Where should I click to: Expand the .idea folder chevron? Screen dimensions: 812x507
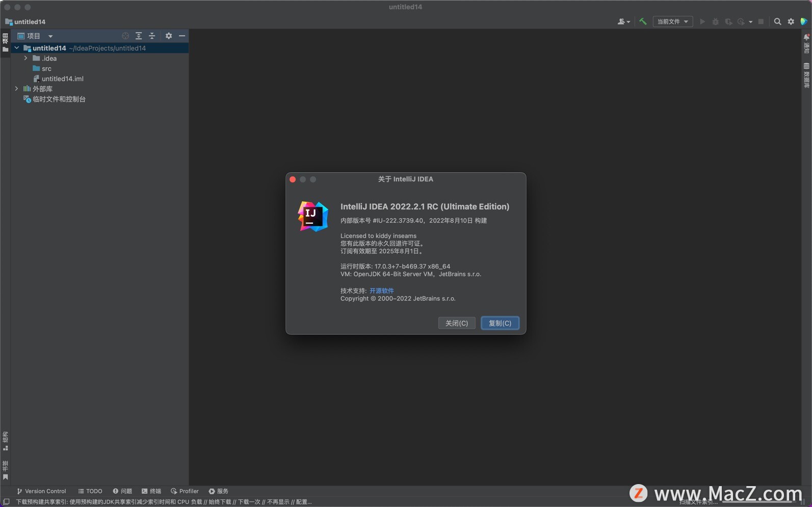tap(26, 58)
